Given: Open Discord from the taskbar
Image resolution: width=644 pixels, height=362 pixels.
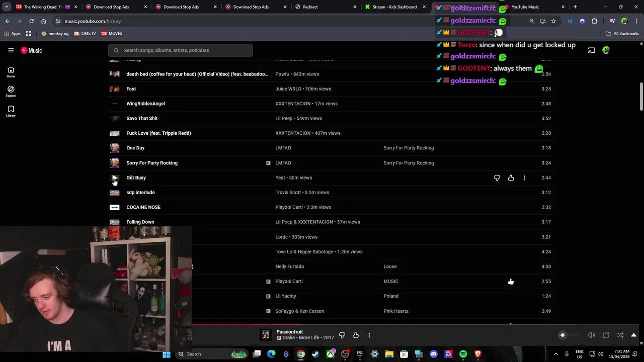Looking at the screenshot, I should click(x=434, y=354).
